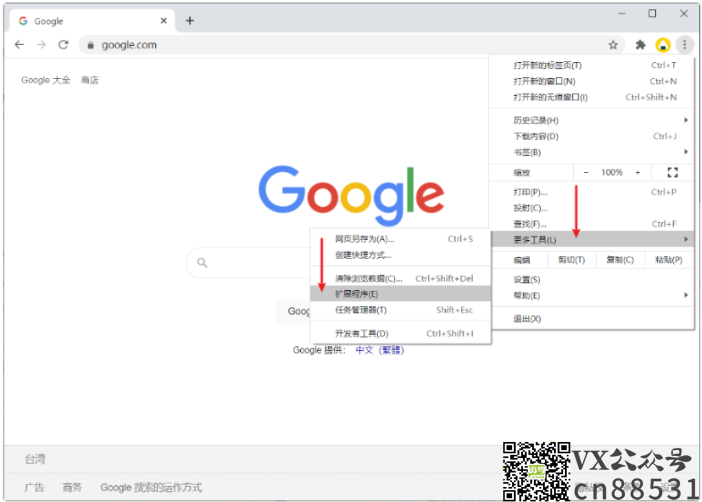The height and width of the screenshot is (502, 702).
Task: Open the extensions puzzle icon
Action: click(x=641, y=45)
